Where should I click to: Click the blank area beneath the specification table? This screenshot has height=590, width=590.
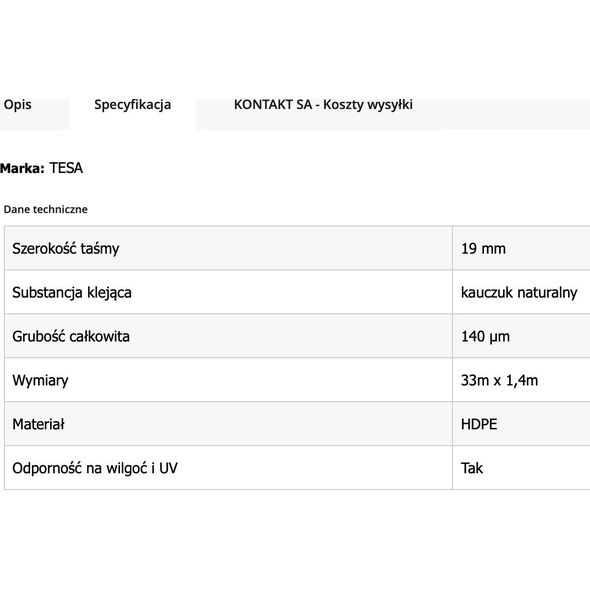coord(295,540)
